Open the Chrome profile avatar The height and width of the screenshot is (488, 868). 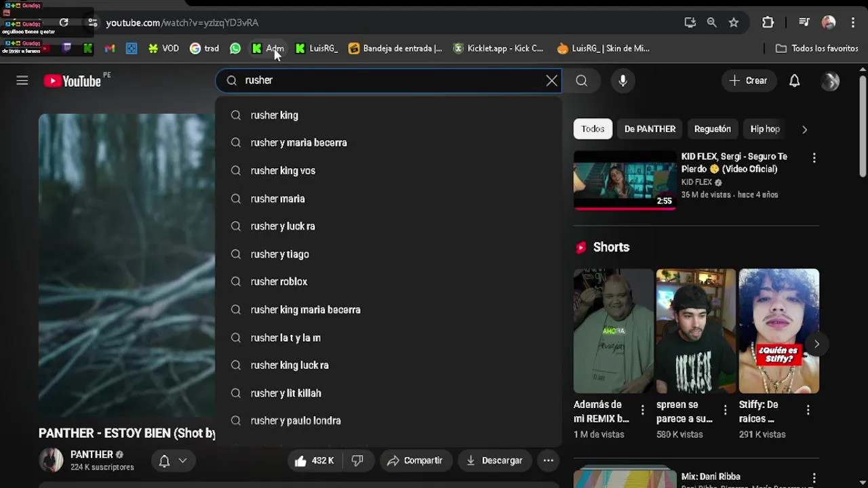point(829,22)
